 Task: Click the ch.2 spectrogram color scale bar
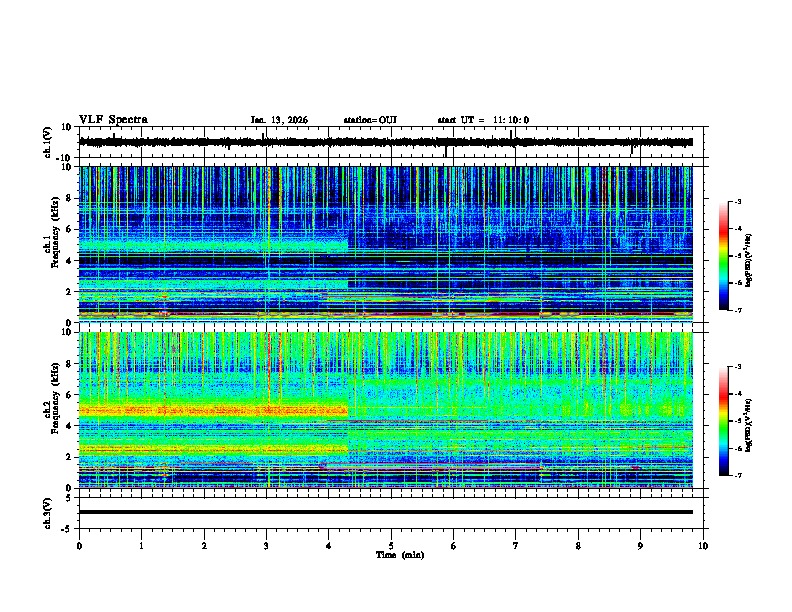(x=724, y=421)
